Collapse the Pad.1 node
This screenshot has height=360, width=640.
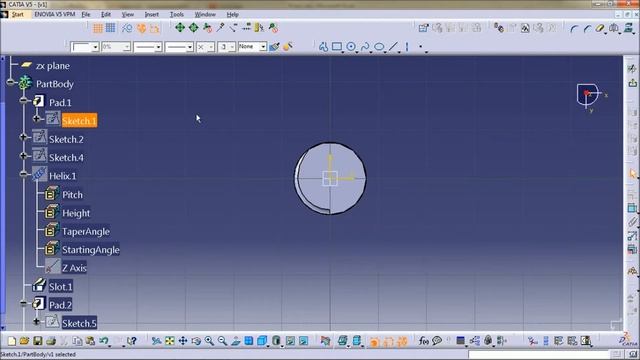24,100
